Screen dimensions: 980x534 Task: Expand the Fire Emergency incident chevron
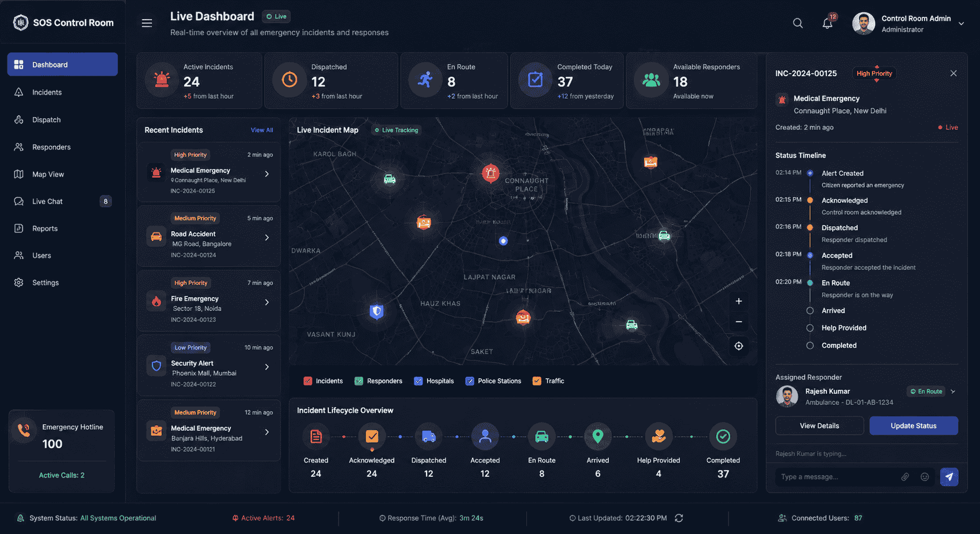[267, 302]
